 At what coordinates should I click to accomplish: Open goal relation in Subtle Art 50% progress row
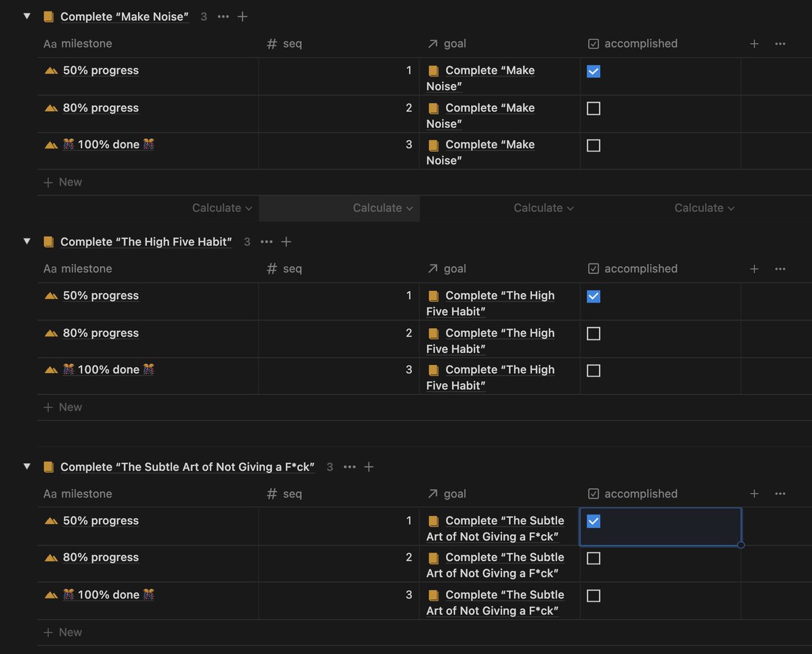point(495,528)
